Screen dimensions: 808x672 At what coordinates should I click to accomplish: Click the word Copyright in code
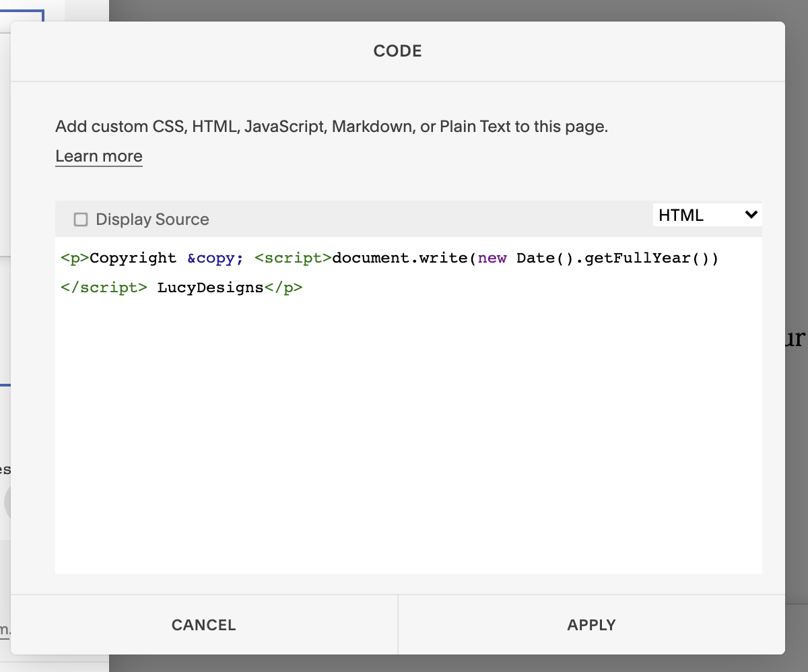(x=133, y=259)
